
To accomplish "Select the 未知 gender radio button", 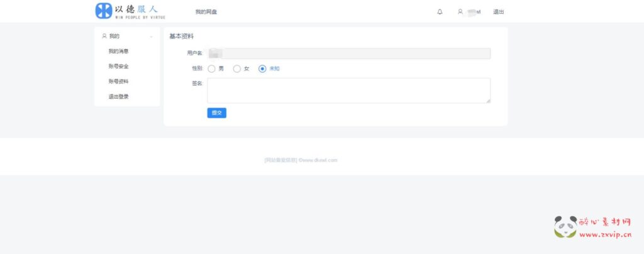I will coord(262,69).
